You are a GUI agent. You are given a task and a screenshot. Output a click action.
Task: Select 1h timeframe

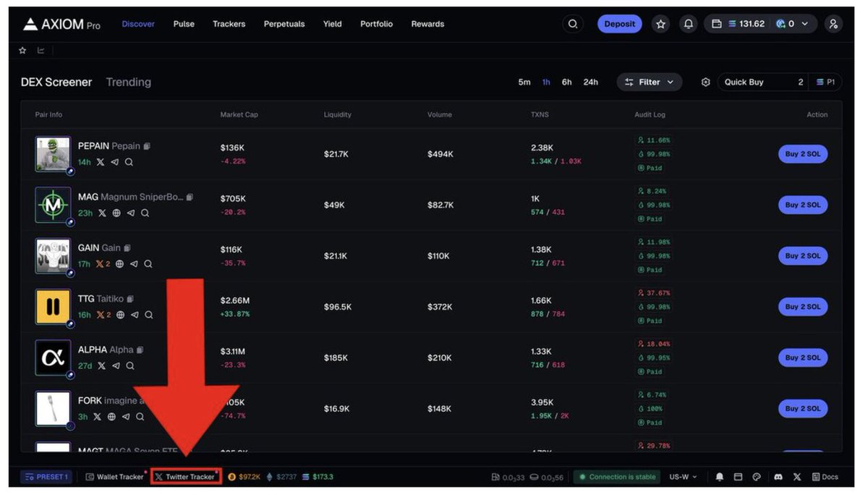click(546, 82)
